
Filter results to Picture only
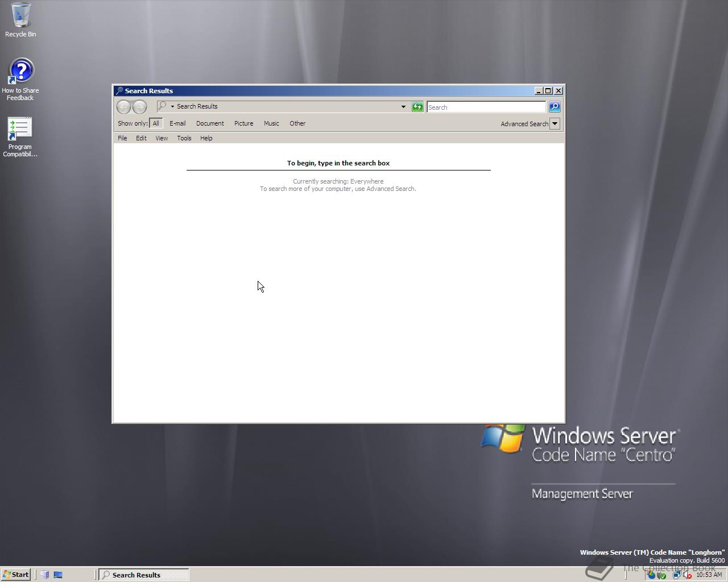click(243, 123)
